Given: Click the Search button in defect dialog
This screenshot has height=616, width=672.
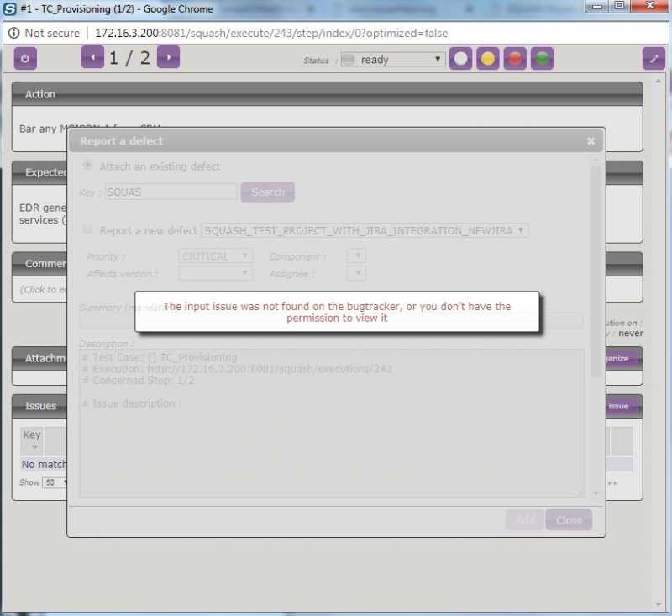Looking at the screenshot, I should [x=267, y=192].
